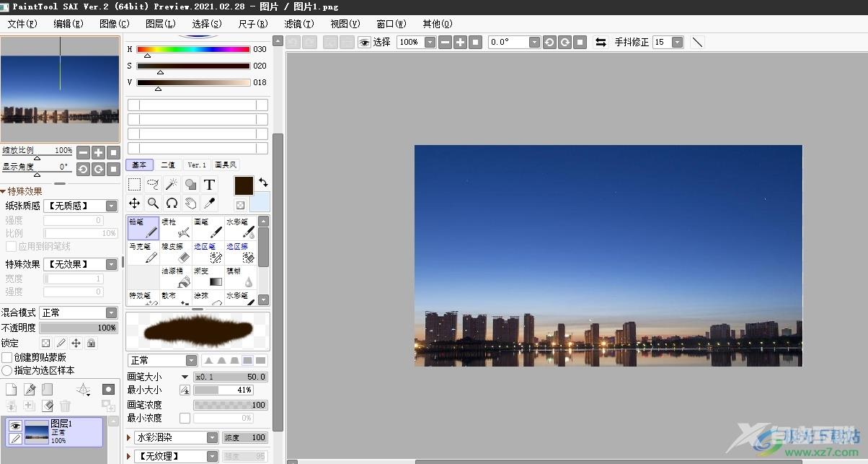Screen dimensions: 868x464
Task: Choose the 选区擦 selection eraser
Action: pyautogui.click(x=241, y=253)
